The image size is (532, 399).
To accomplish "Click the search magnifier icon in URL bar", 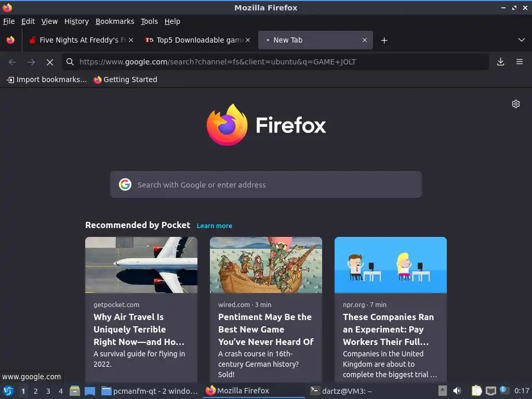I will tap(70, 62).
